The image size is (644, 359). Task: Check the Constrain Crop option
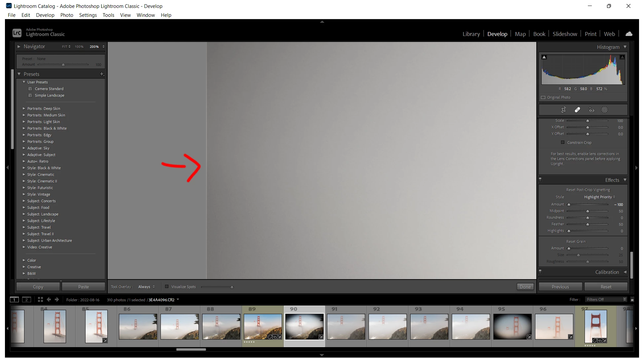563,143
